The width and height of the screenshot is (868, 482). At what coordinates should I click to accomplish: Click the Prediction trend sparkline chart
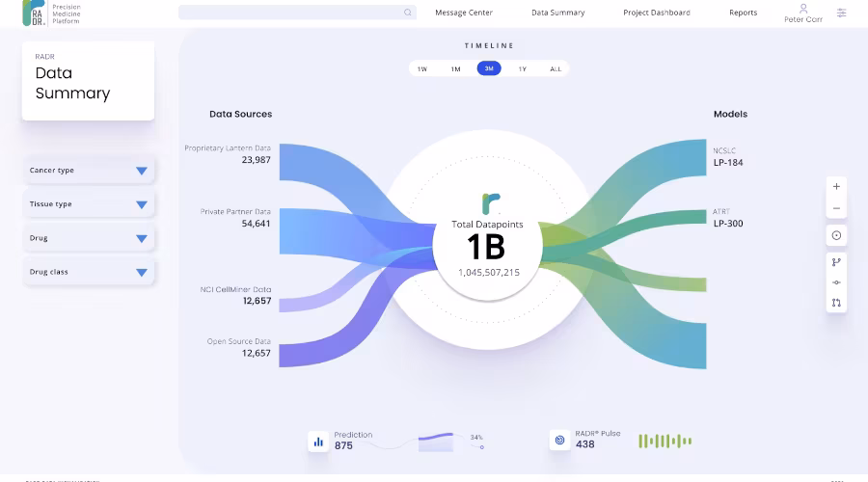pyautogui.click(x=436, y=442)
